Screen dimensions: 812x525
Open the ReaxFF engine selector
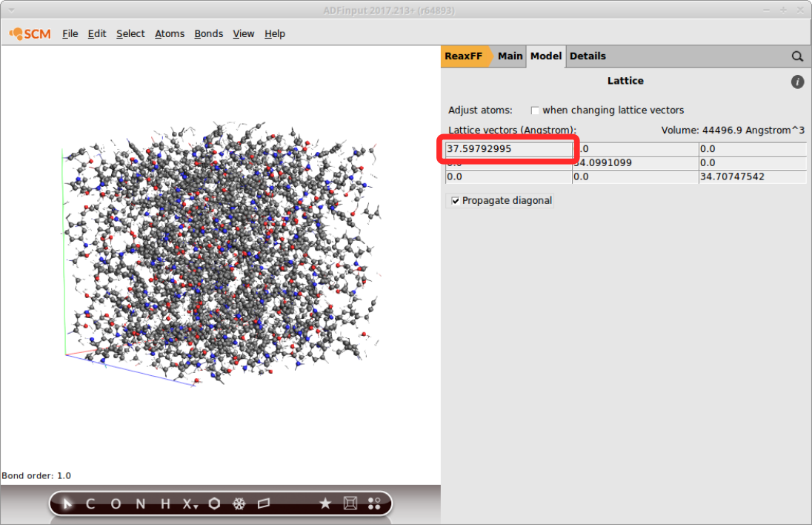pos(465,56)
